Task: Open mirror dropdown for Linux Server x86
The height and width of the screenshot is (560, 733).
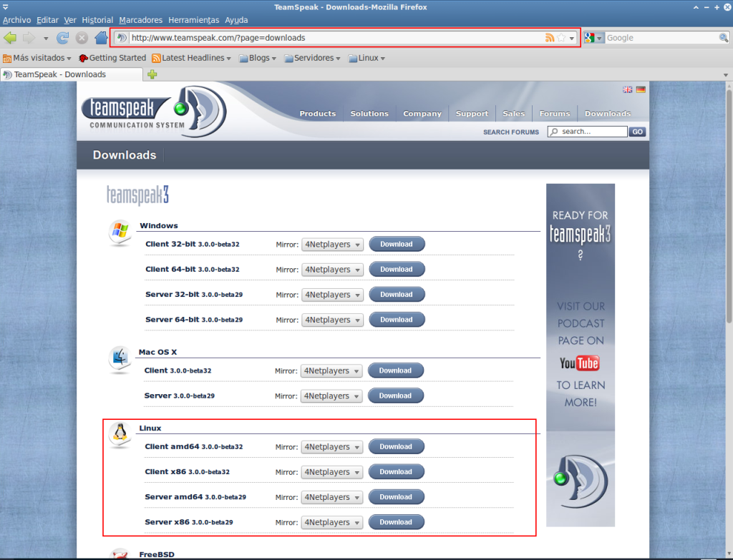Action: [332, 523]
